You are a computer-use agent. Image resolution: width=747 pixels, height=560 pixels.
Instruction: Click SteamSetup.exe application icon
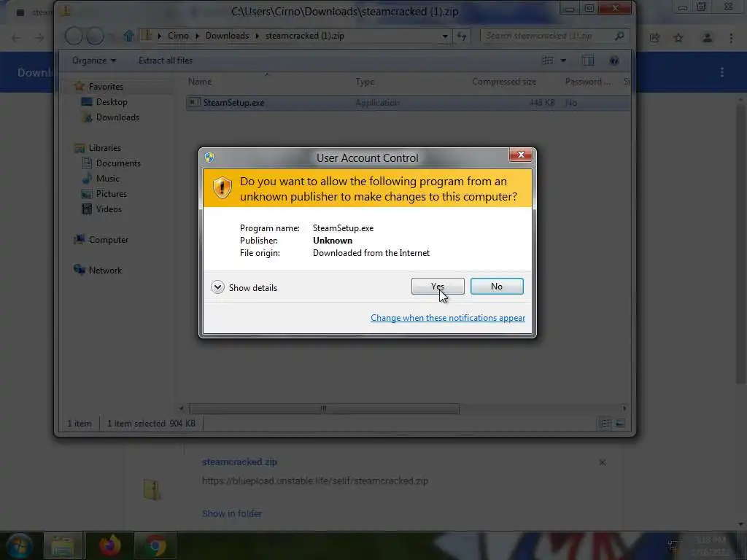tap(193, 102)
